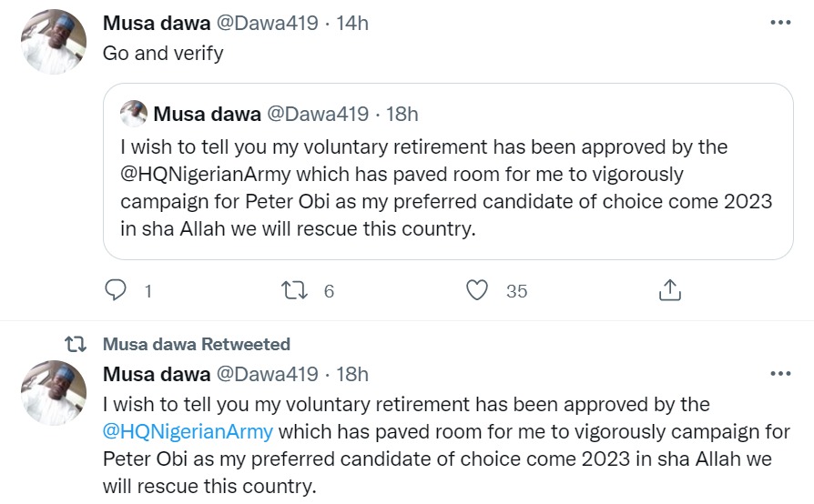Retweet the "Go and verify" tweet
Viewport: 814px width, 504px height.
pos(294,290)
